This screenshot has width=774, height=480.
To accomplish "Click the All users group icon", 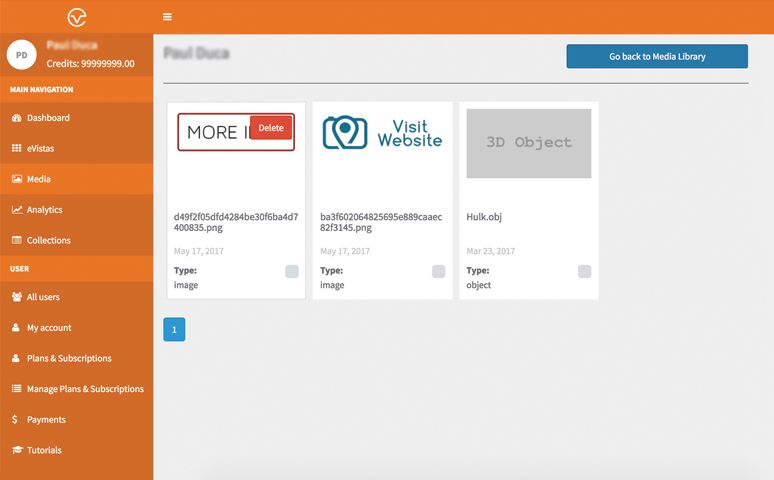I will [x=16, y=297].
